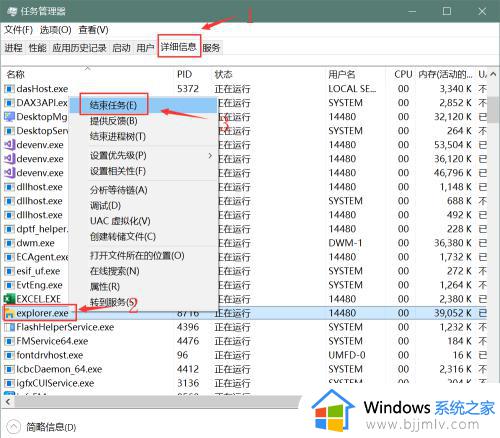Screen dimensions: 500x438
Task: Click the dptf_helper process icon
Action: click(9, 229)
